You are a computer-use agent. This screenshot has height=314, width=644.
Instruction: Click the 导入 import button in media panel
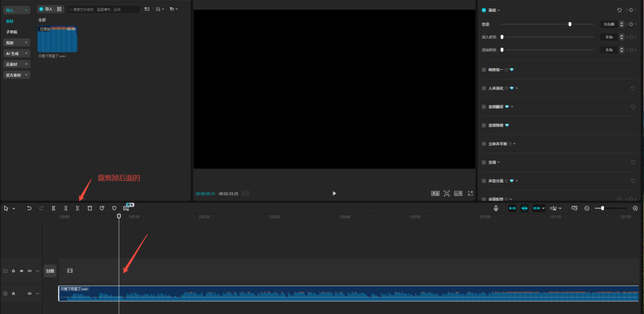[45, 10]
